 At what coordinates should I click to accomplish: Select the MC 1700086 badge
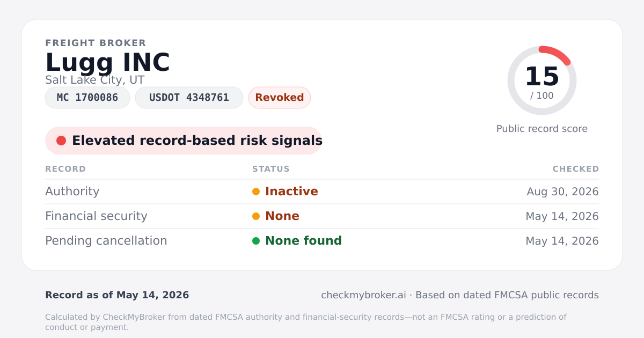pos(87,98)
